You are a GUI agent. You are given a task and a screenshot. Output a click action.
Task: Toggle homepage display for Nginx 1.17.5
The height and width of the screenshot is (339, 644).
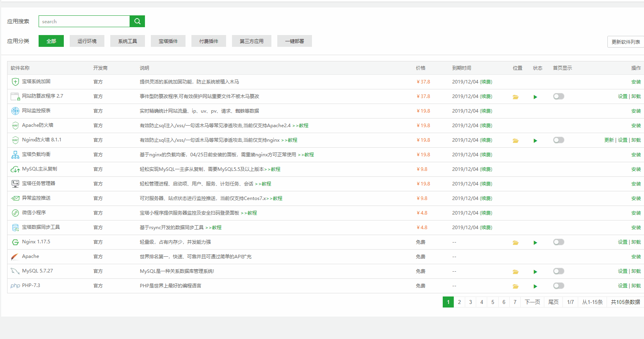tap(559, 242)
